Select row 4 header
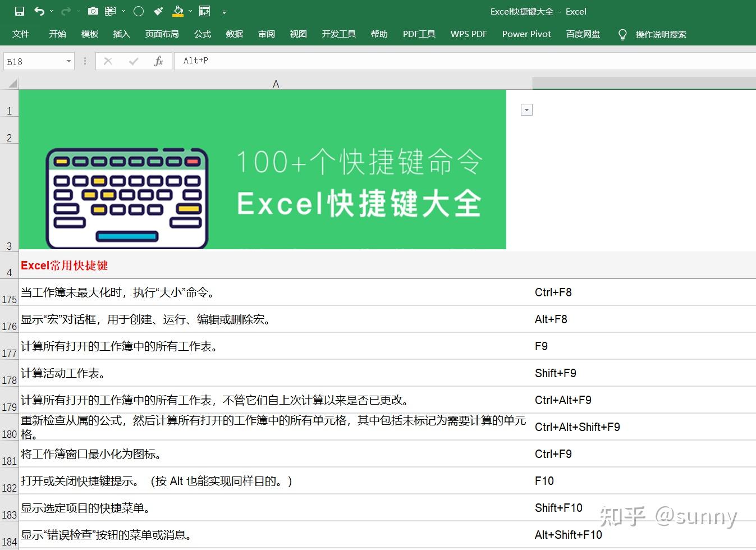Screen dimensions: 756x550 coord(10,265)
